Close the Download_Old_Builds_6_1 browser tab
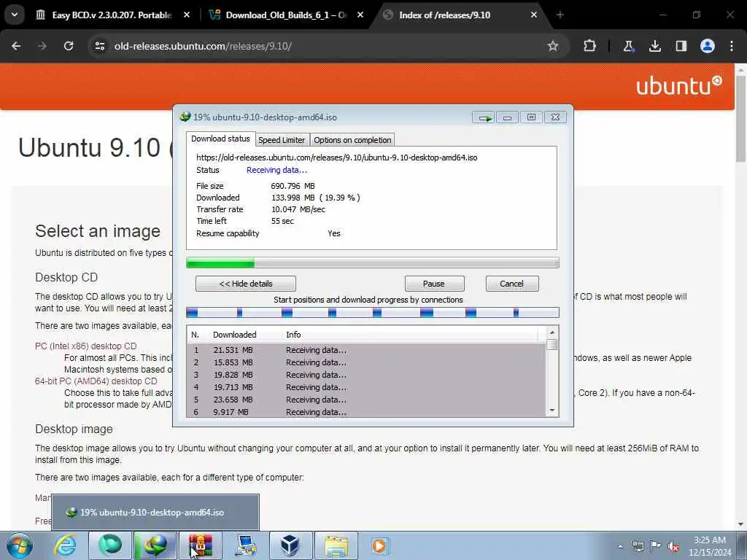This screenshot has width=747, height=560. (x=360, y=15)
